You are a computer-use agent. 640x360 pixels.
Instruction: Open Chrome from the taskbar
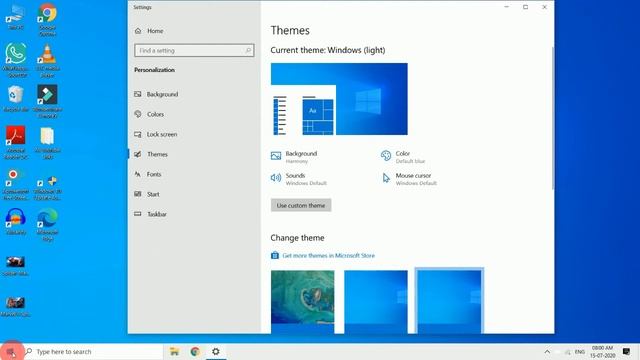coord(195,351)
